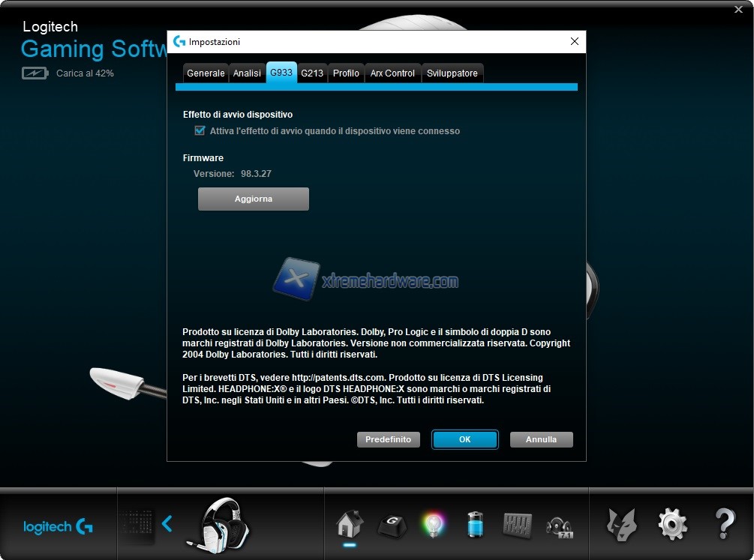
Task: Switch to the Analisi tab
Action: pyautogui.click(x=247, y=73)
